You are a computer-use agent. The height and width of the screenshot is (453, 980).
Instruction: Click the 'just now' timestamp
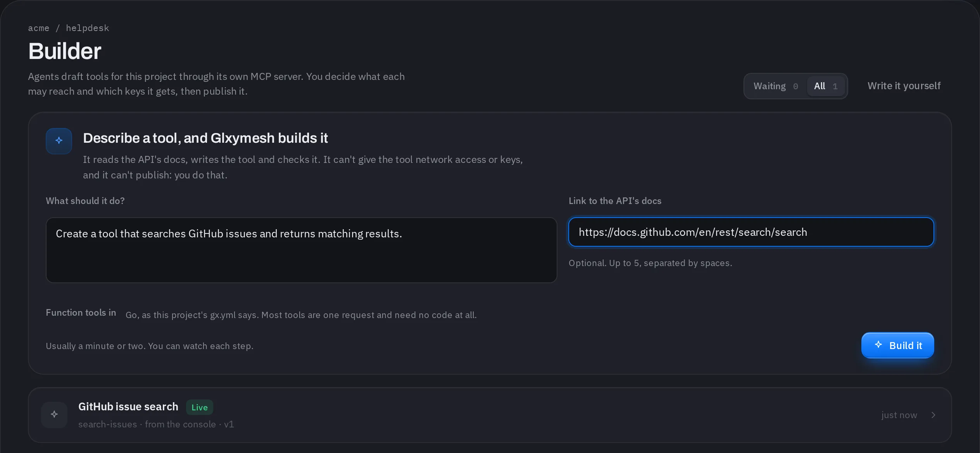[899, 415]
